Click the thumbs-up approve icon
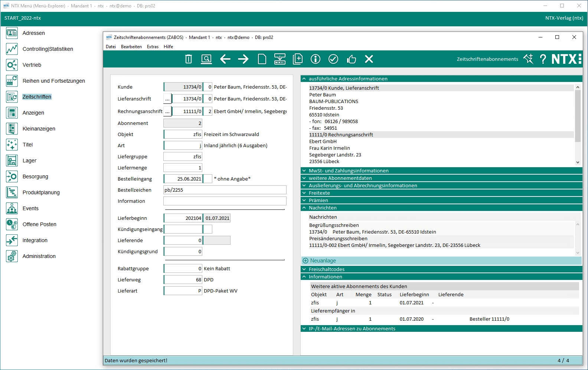 coord(351,59)
